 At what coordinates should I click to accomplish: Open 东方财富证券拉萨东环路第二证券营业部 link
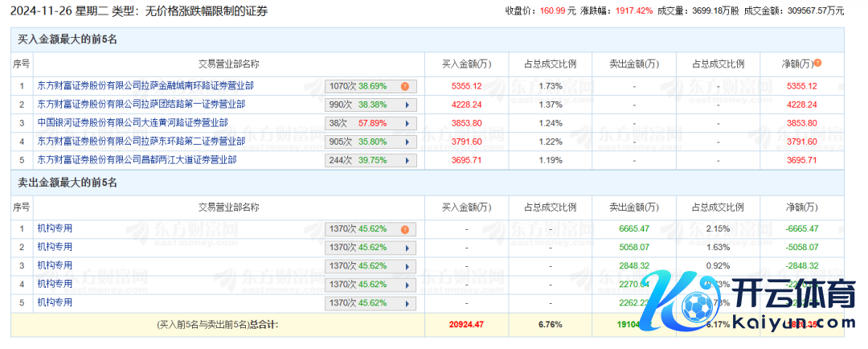pos(141,141)
